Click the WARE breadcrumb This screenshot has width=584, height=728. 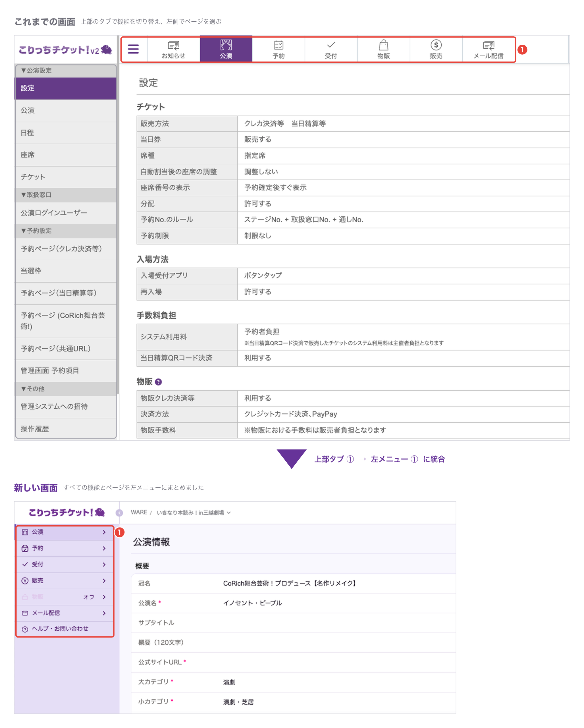pos(139,512)
